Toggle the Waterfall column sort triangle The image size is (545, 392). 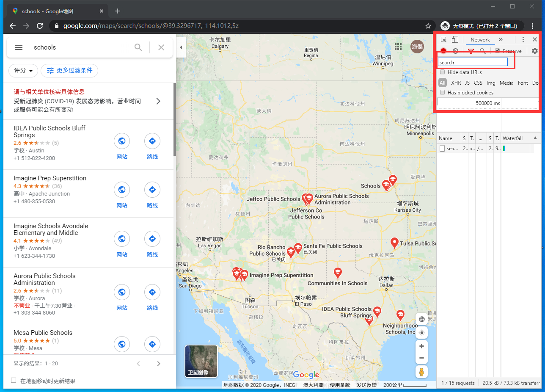coord(535,138)
